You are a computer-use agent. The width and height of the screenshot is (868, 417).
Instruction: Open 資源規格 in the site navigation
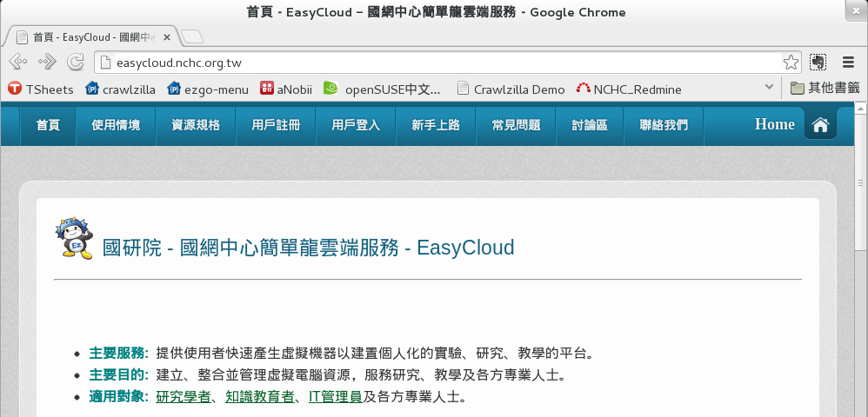[196, 125]
